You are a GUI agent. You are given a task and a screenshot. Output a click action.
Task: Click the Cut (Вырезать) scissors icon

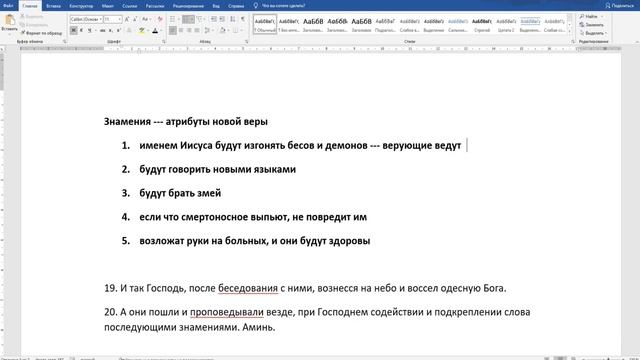point(23,16)
